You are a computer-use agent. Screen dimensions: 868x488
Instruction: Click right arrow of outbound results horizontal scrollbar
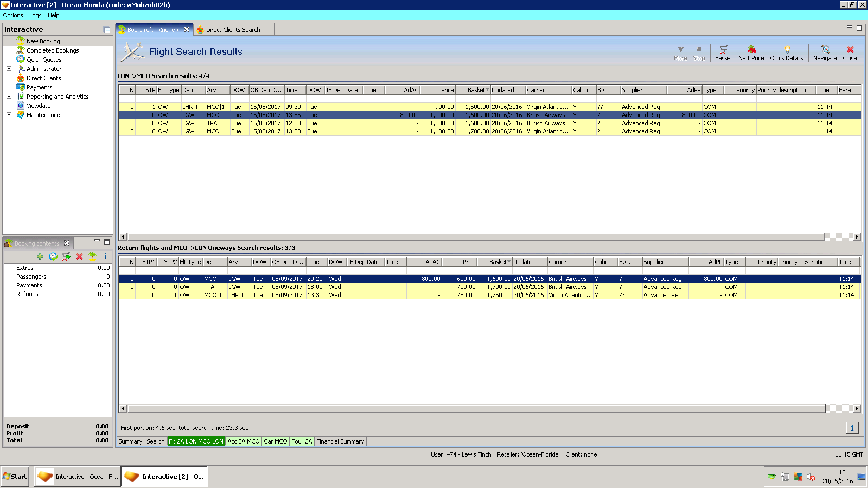[x=857, y=237]
